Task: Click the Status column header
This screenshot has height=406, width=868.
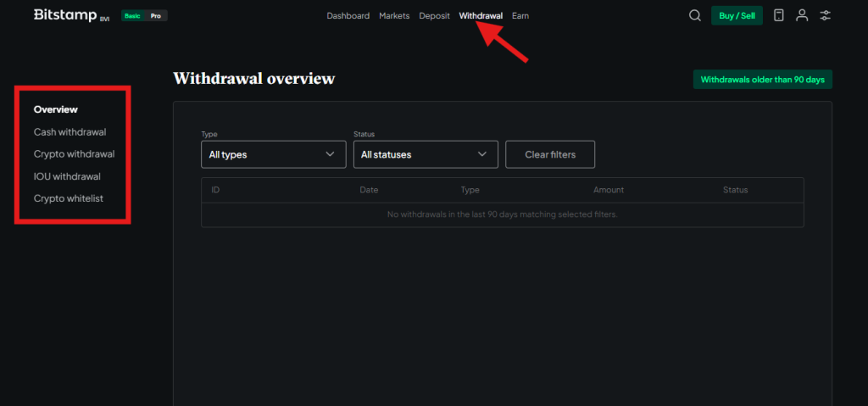Action: pyautogui.click(x=735, y=190)
